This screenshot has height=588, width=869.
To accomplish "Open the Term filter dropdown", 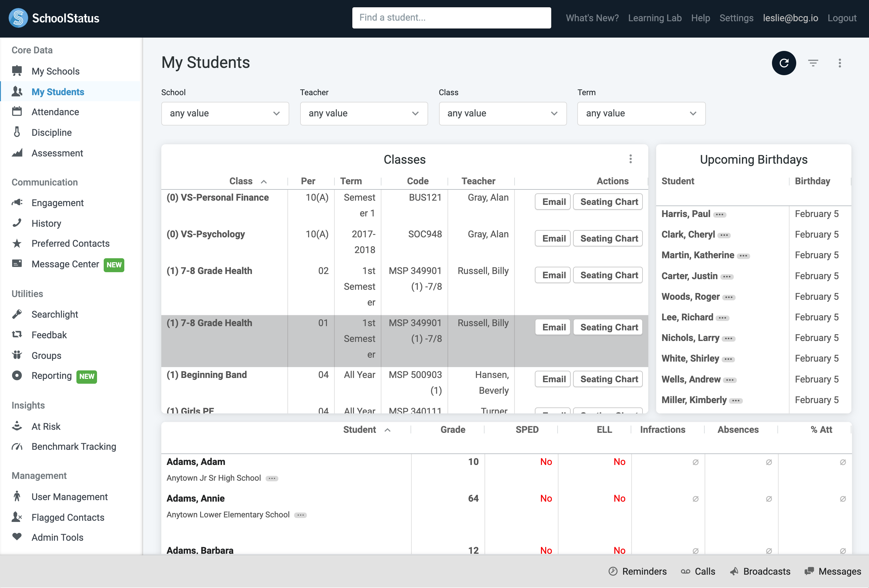I will pyautogui.click(x=641, y=113).
